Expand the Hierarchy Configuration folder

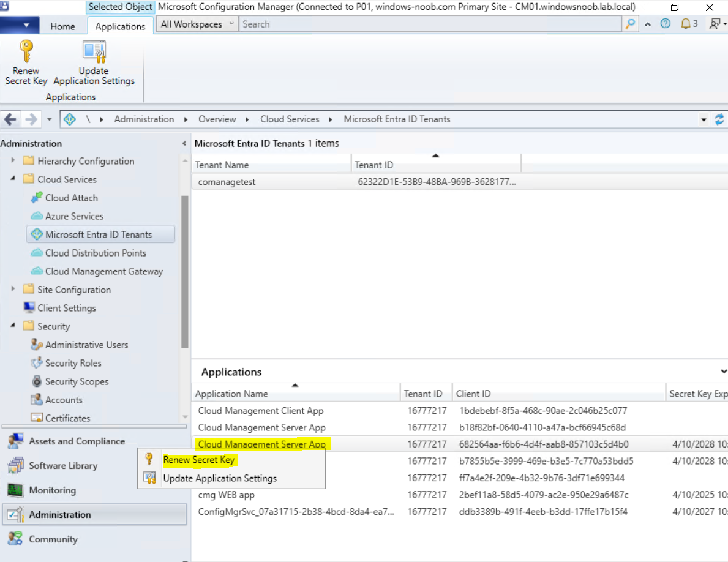point(13,160)
